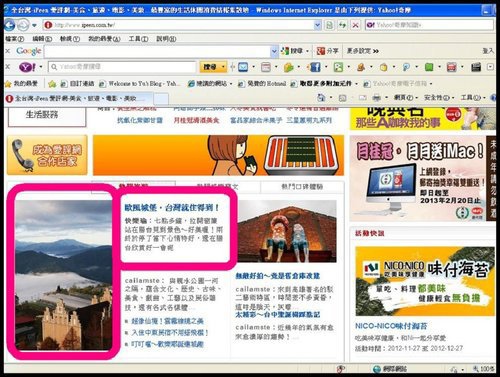
Task: Open Google toolbar 更多設定 options
Action: click(363, 51)
